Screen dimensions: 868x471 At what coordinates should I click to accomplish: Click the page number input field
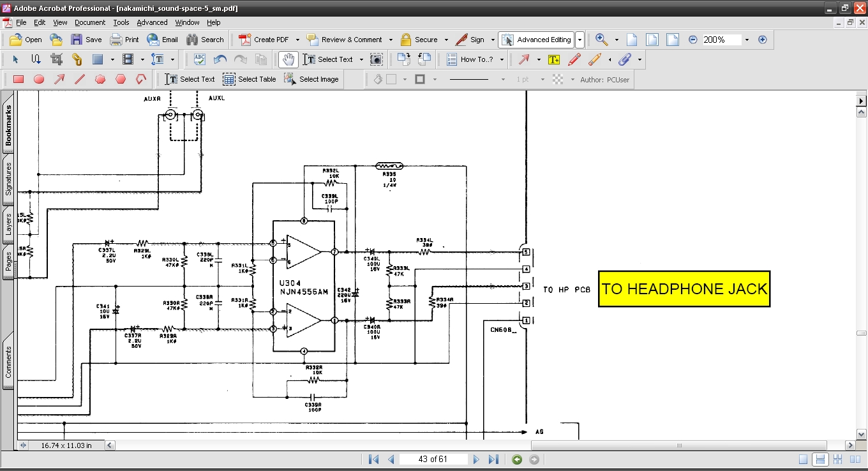433,460
